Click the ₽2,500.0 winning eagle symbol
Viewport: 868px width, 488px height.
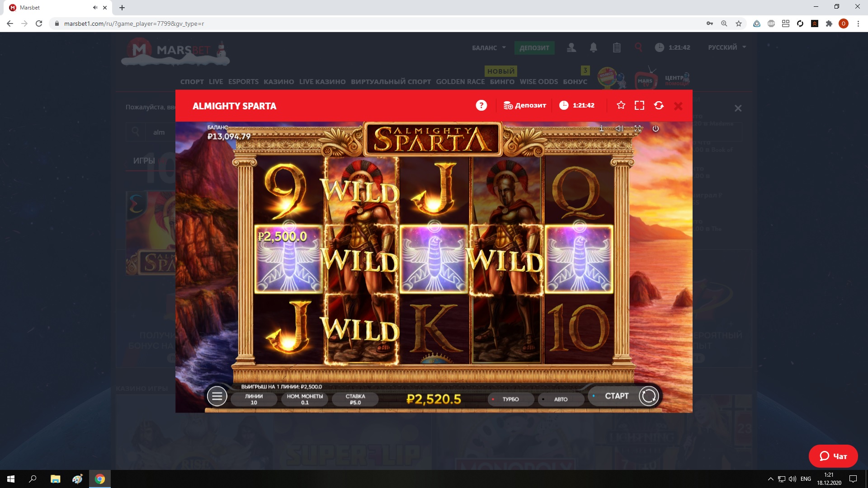coord(289,259)
